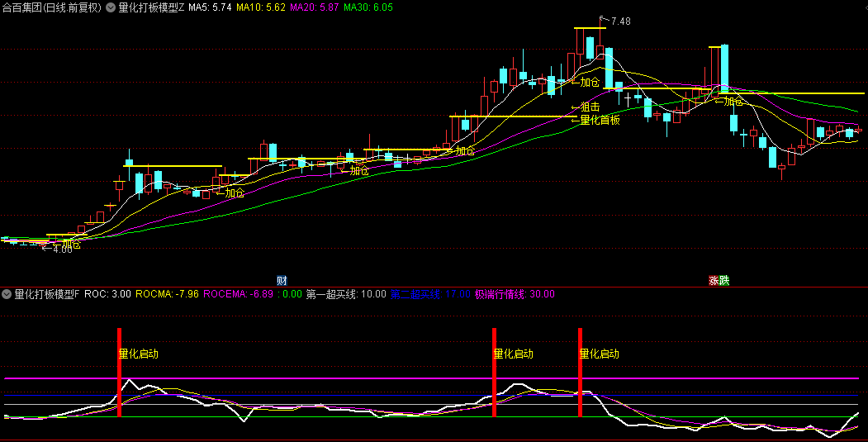Select stock title 合百集团(日线.前复权)
This screenshot has width=868, height=442.
click(x=52, y=7)
